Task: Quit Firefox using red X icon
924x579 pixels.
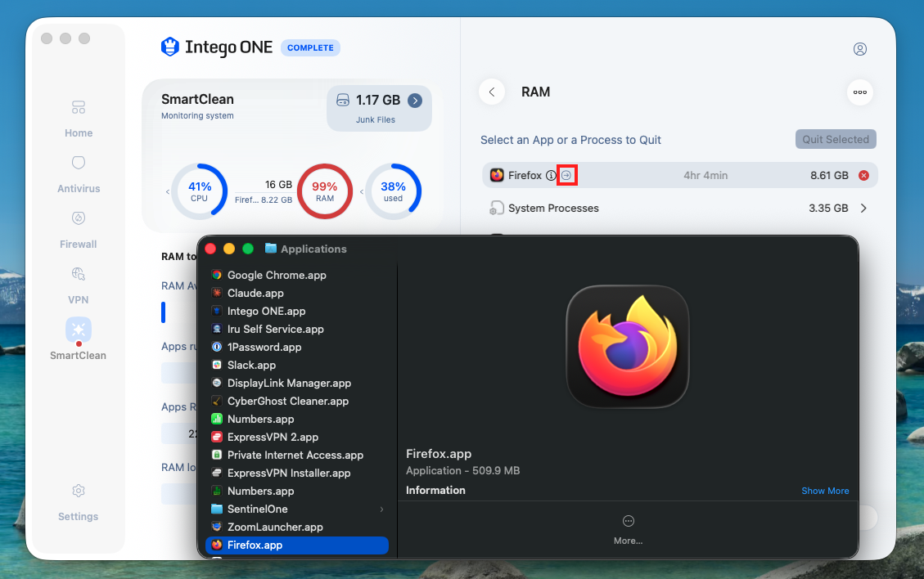Action: (864, 176)
